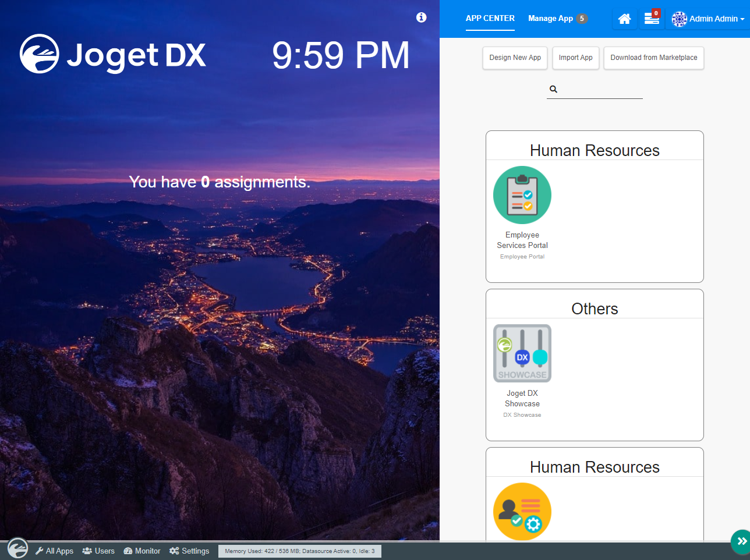Switch to the APP CENTER tab
The width and height of the screenshot is (750, 560).
(490, 19)
